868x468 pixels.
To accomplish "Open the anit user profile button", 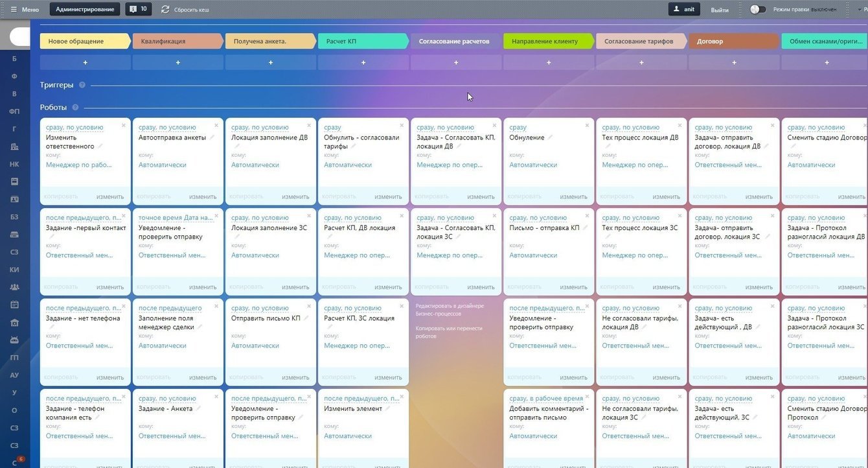I will [x=684, y=9].
